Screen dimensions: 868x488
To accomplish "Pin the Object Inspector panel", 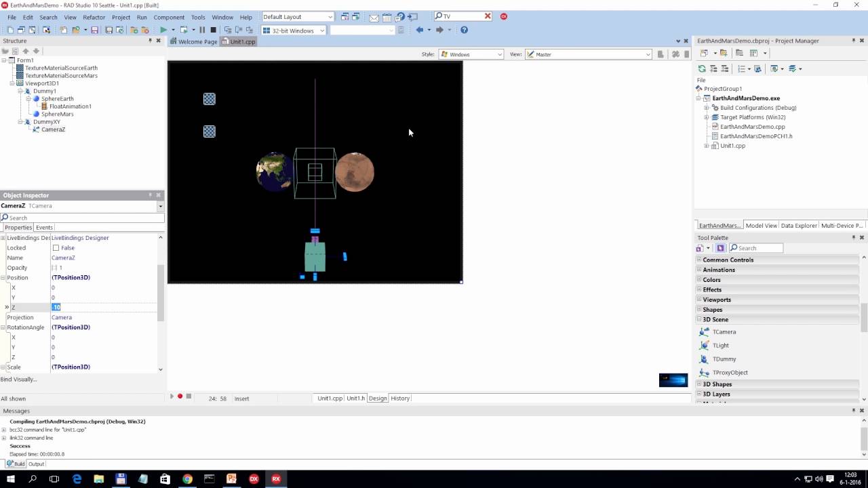I will [150, 195].
